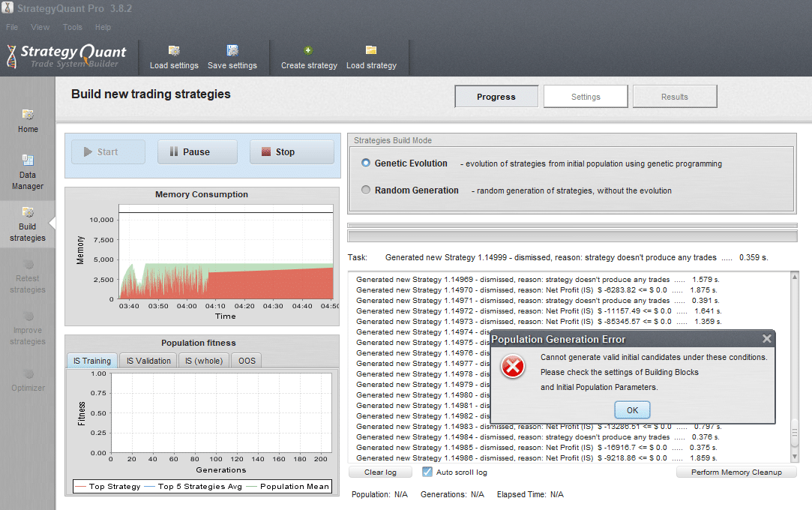The height and width of the screenshot is (510, 812).
Task: Click the Optimizer sidebar icon
Action: coord(28,373)
